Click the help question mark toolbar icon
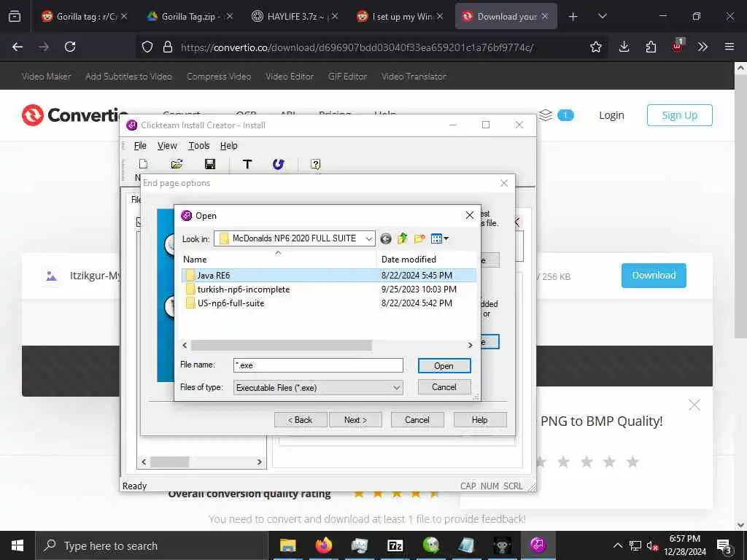The width and height of the screenshot is (747, 560). click(315, 164)
